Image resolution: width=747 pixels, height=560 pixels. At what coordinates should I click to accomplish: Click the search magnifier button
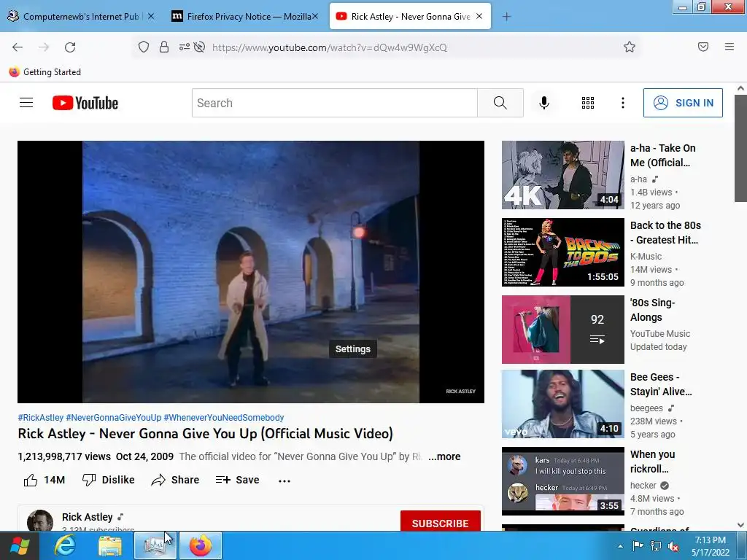tap(500, 103)
